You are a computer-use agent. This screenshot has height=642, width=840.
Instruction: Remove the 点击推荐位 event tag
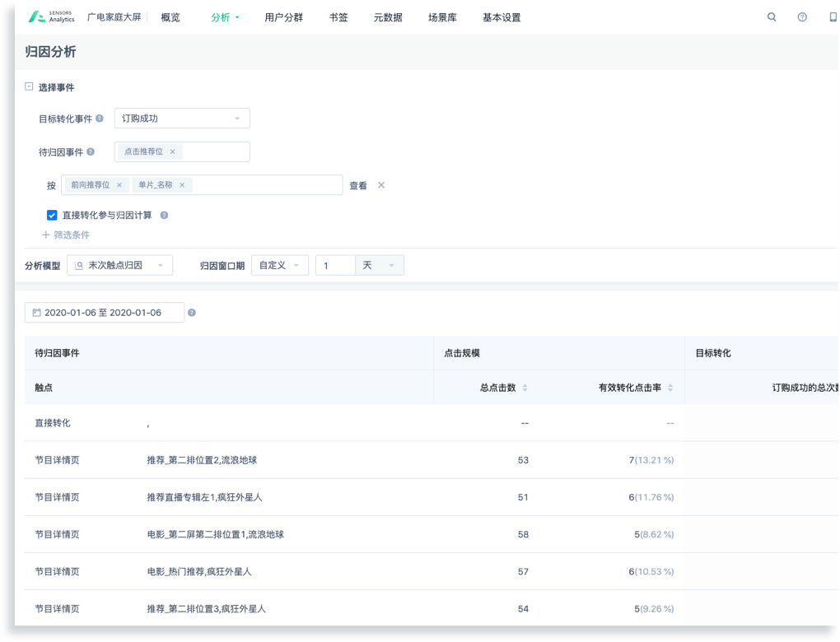(172, 152)
